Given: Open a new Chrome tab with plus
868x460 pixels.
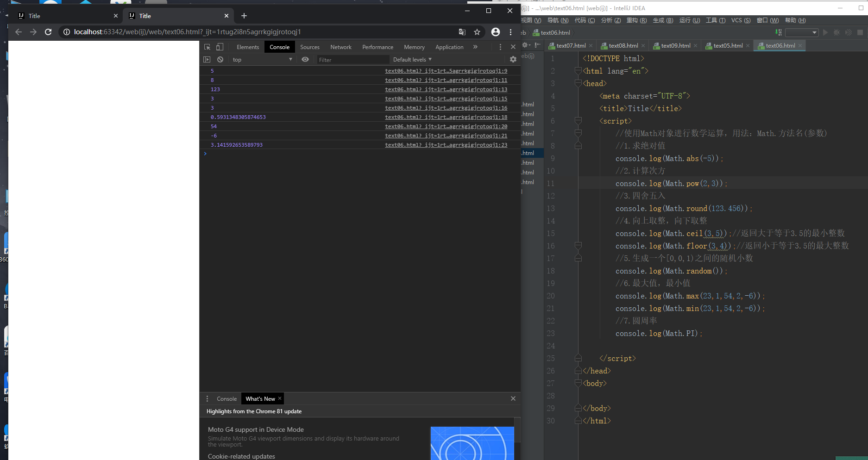Looking at the screenshot, I should 244,16.
